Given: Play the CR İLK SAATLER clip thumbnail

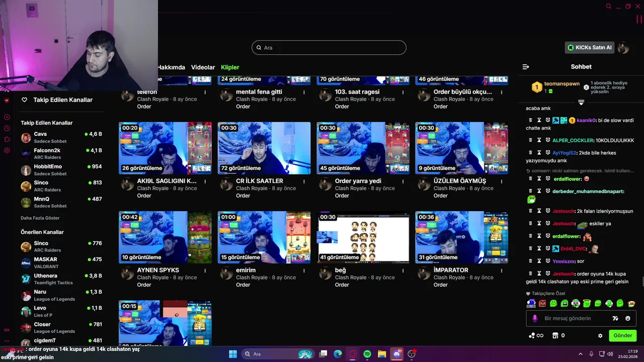Looking at the screenshot, I should [x=264, y=148].
